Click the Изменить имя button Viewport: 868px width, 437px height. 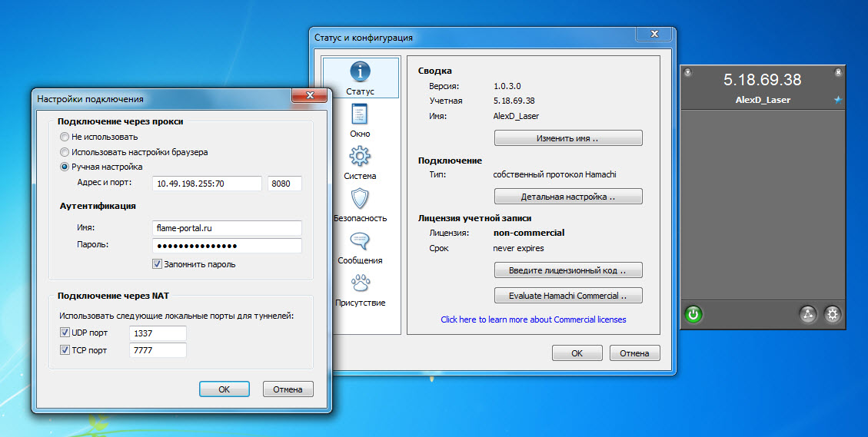pos(568,138)
